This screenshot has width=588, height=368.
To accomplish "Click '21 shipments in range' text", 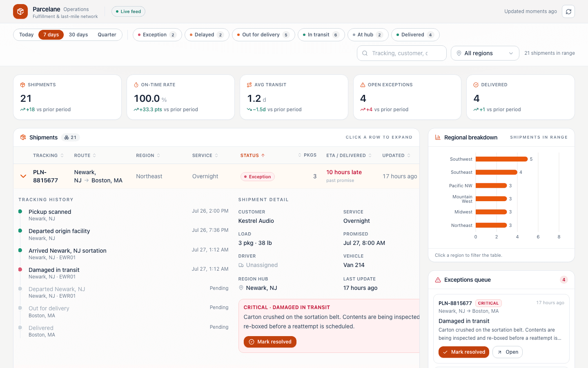I will (550, 53).
